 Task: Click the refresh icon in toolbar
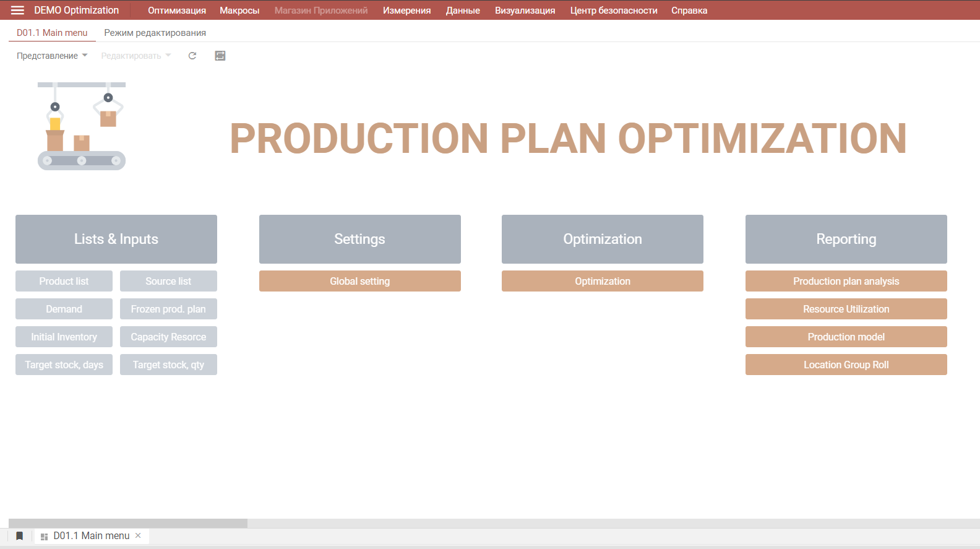point(192,56)
